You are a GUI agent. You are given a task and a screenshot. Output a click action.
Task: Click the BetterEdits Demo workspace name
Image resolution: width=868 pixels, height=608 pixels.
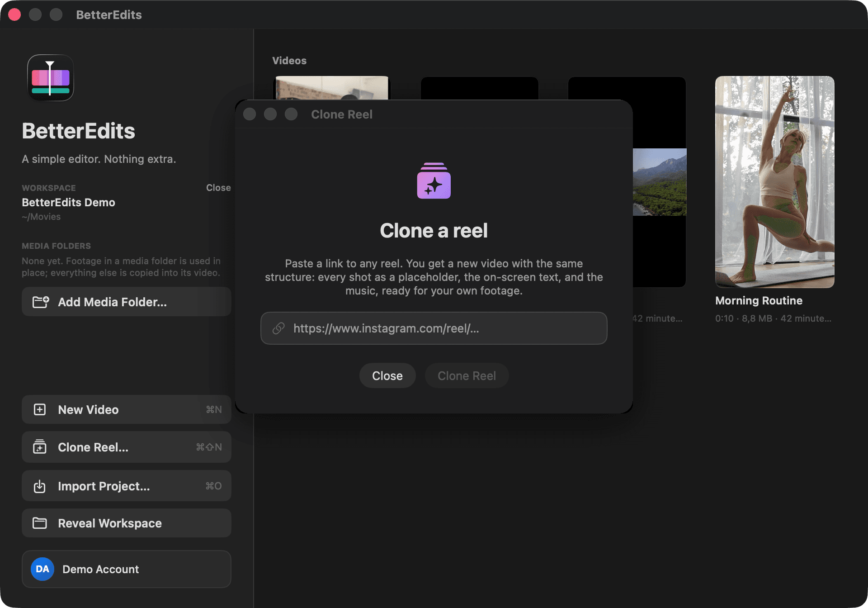tap(68, 202)
